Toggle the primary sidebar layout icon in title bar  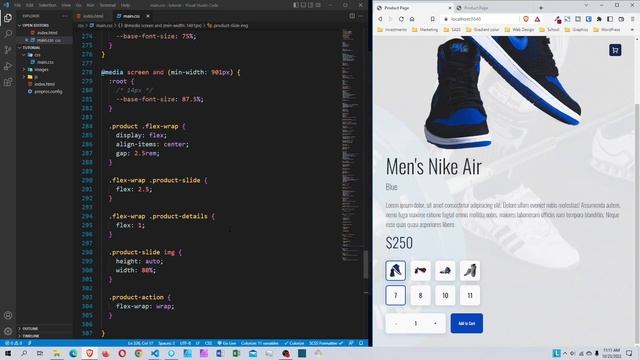pyautogui.click(x=296, y=5)
